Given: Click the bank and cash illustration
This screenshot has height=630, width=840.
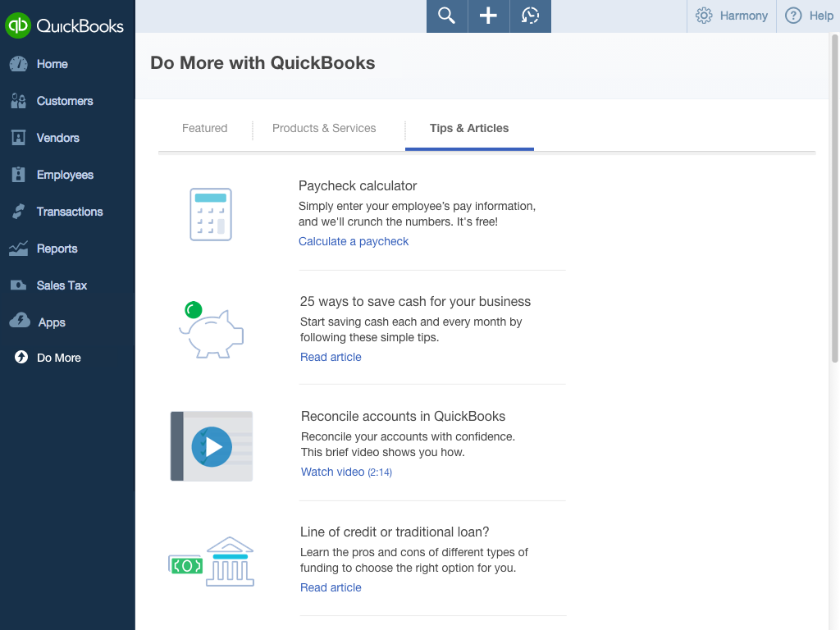Looking at the screenshot, I should click(x=211, y=562).
